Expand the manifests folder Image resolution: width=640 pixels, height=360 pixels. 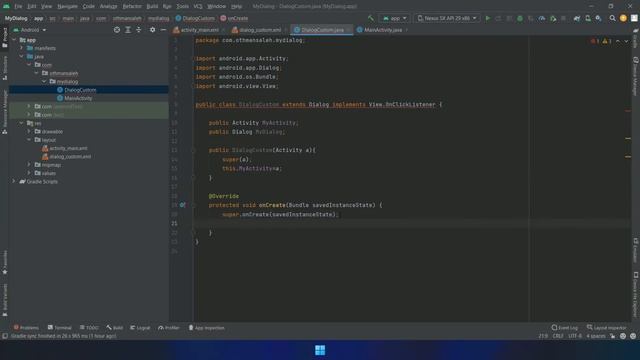[22, 48]
